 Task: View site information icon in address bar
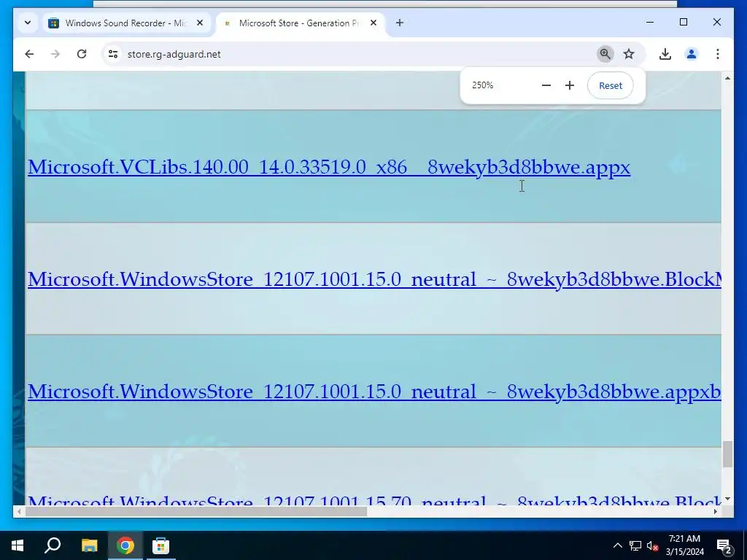click(x=113, y=54)
